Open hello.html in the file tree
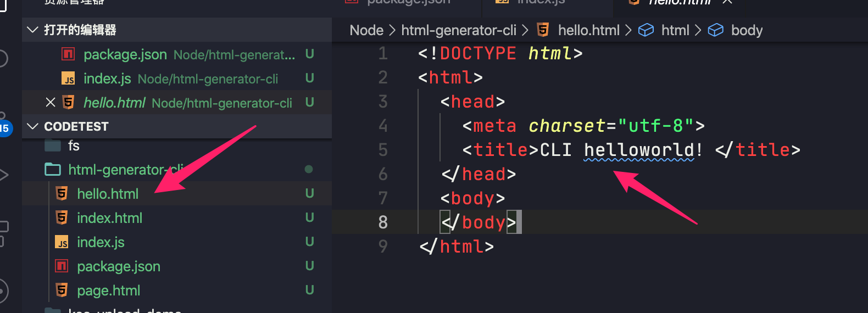Viewport: 868px width, 313px height. tap(177, 194)
